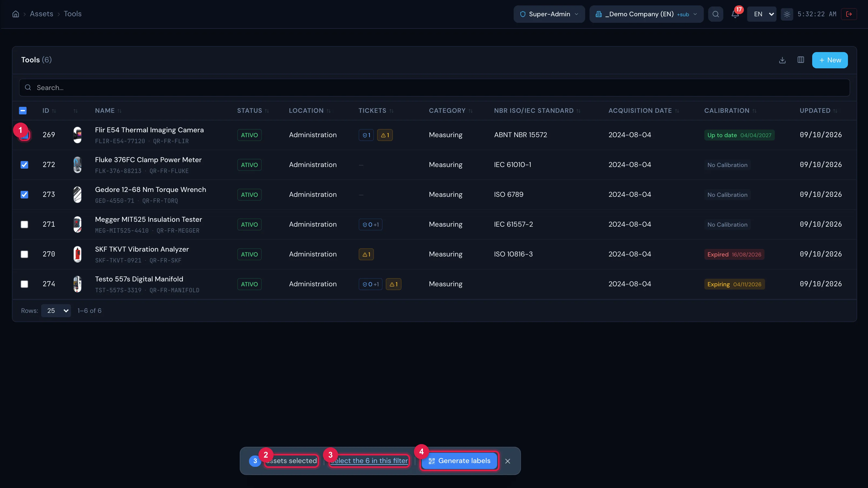868x488 pixels.
Task: Focus the Search tools input field
Action: 434,88
